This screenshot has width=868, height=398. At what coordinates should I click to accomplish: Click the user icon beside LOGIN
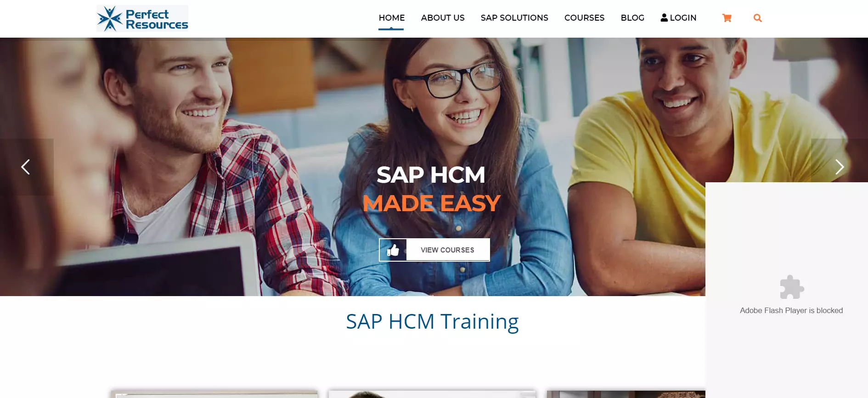tap(664, 17)
